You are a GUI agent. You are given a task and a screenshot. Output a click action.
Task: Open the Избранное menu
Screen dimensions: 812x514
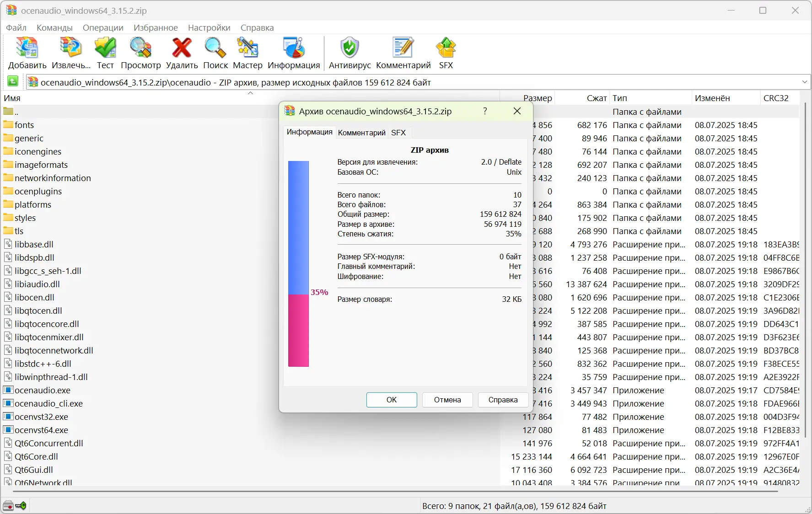156,27
